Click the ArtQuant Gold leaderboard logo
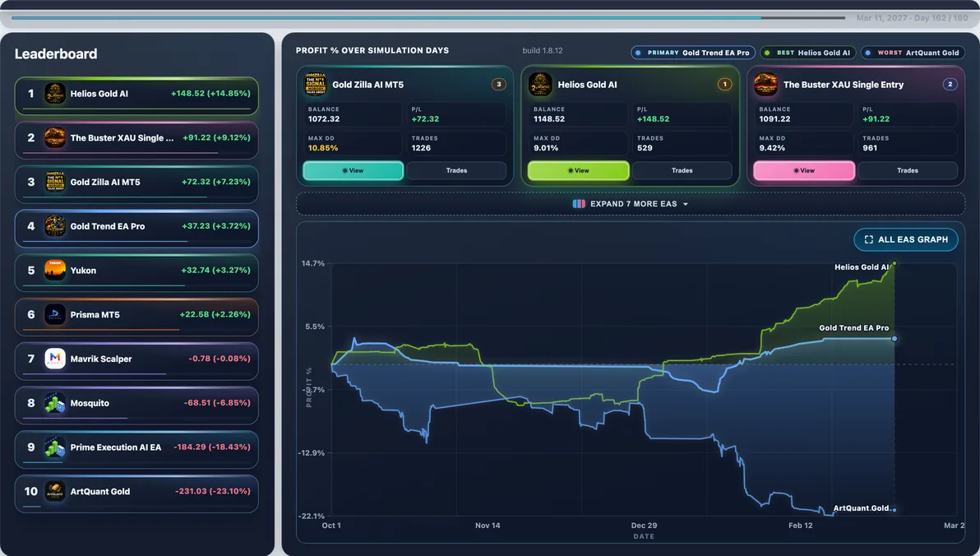 click(x=55, y=492)
